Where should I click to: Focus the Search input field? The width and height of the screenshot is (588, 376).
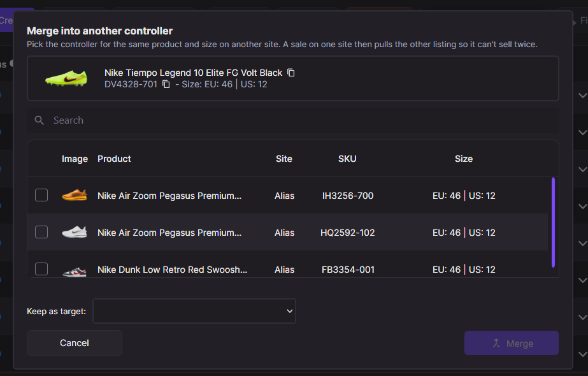tap(293, 120)
